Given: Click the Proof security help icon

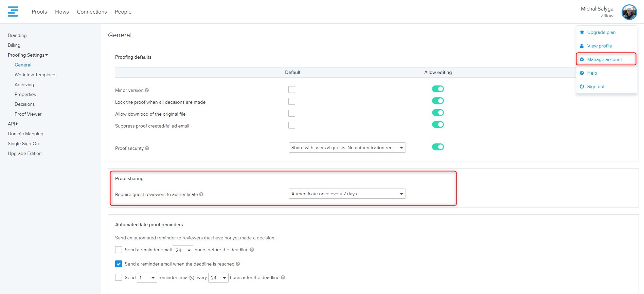Looking at the screenshot, I should [x=147, y=148].
